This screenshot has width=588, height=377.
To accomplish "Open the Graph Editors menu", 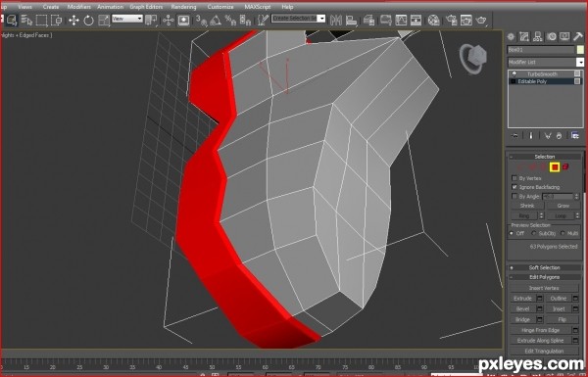I will (146, 7).
